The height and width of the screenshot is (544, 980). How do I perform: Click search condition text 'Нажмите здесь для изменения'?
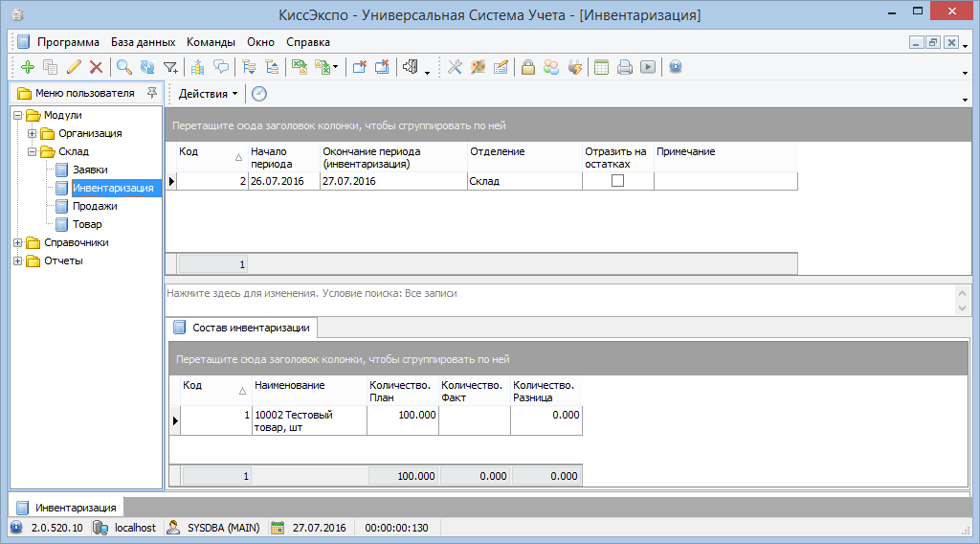coord(241,293)
